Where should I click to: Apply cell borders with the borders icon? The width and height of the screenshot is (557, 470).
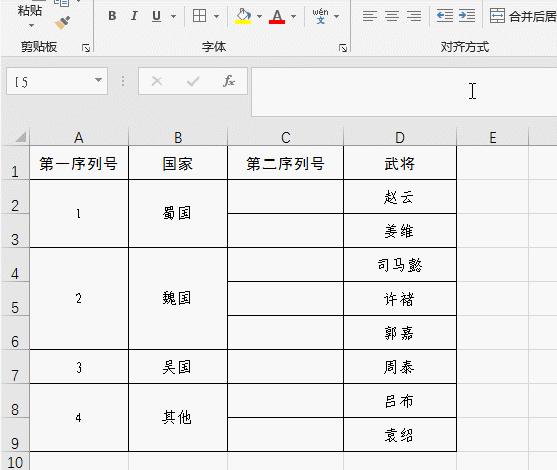click(199, 16)
